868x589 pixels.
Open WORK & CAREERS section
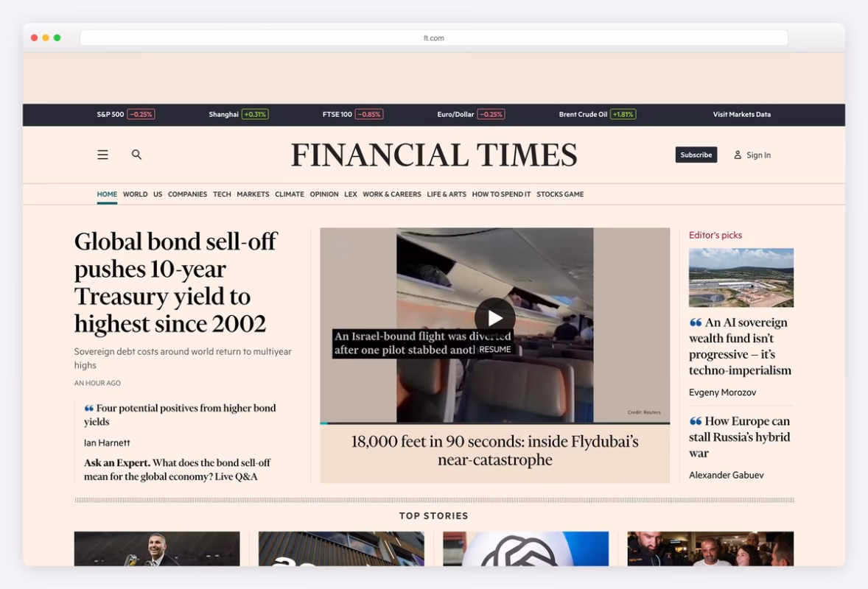tap(392, 194)
